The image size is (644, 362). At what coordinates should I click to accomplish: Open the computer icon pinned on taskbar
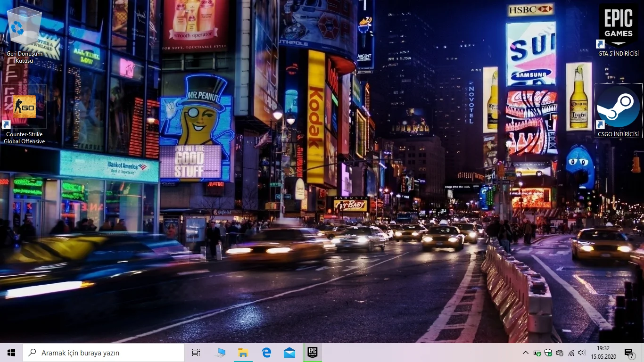coord(220,353)
